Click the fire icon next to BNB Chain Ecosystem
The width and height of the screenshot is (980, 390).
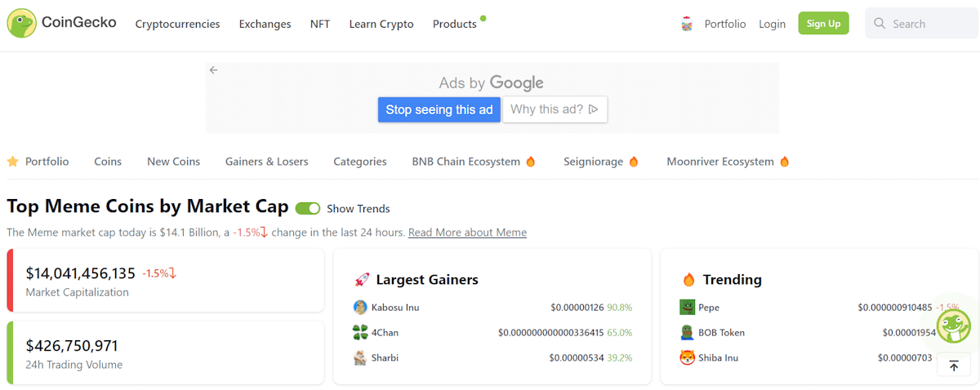(x=531, y=162)
